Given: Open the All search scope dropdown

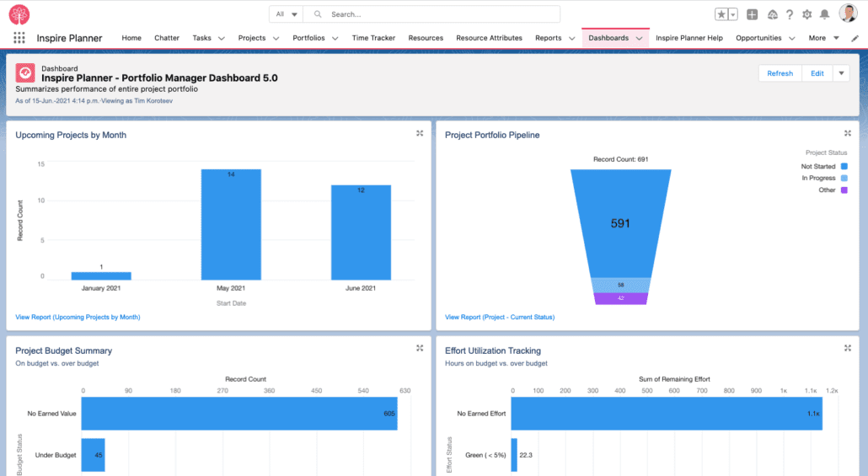Looking at the screenshot, I should pyautogui.click(x=287, y=14).
